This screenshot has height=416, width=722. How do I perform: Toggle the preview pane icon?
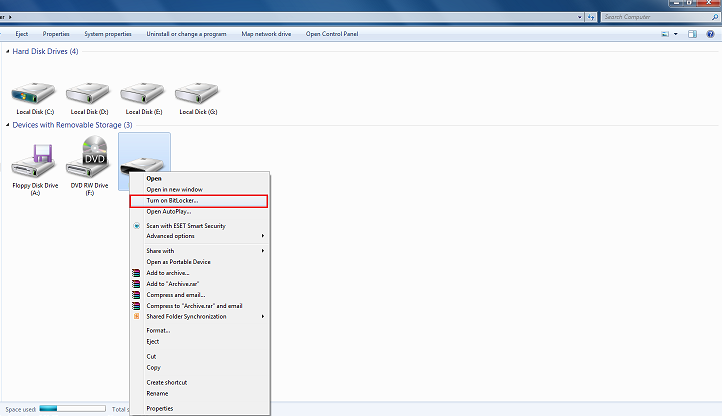[692, 34]
